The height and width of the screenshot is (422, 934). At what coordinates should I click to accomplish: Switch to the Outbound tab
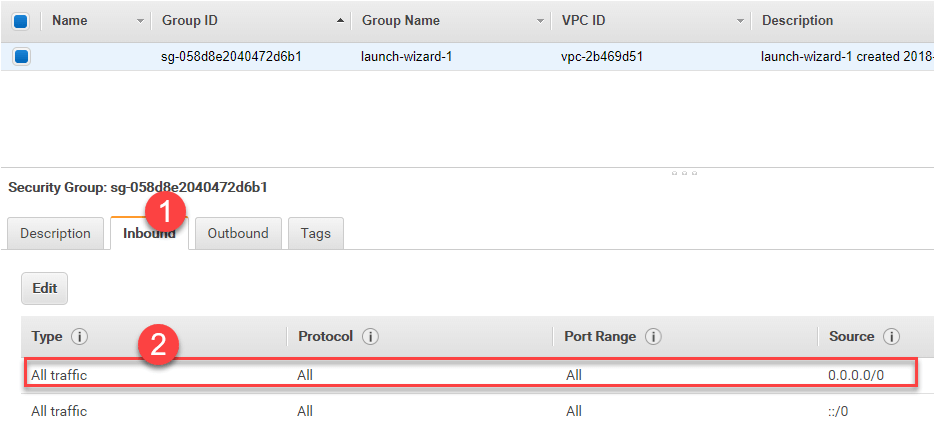coord(238,233)
